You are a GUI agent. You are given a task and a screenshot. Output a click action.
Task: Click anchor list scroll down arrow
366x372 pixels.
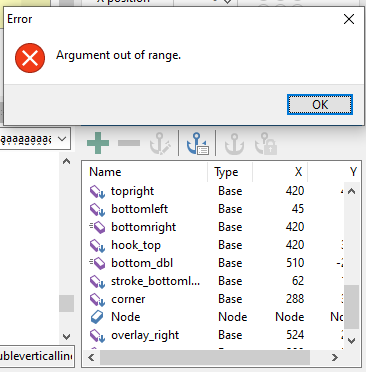[x=352, y=341]
